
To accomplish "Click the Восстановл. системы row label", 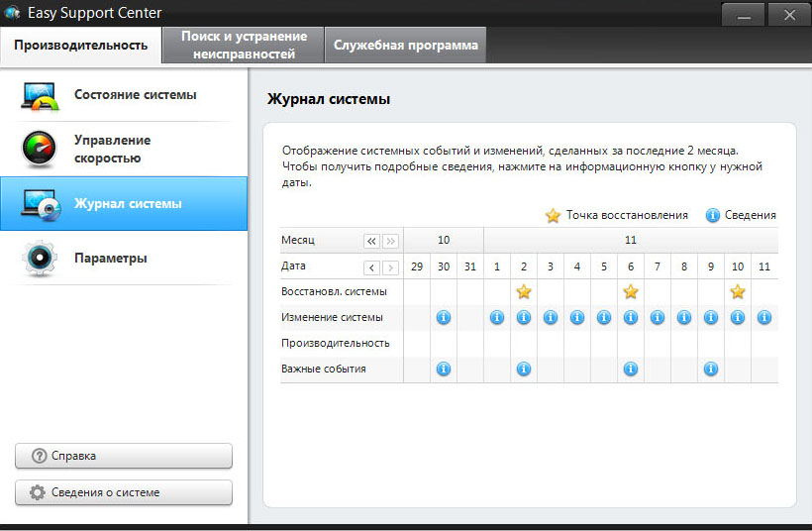I will (334, 291).
